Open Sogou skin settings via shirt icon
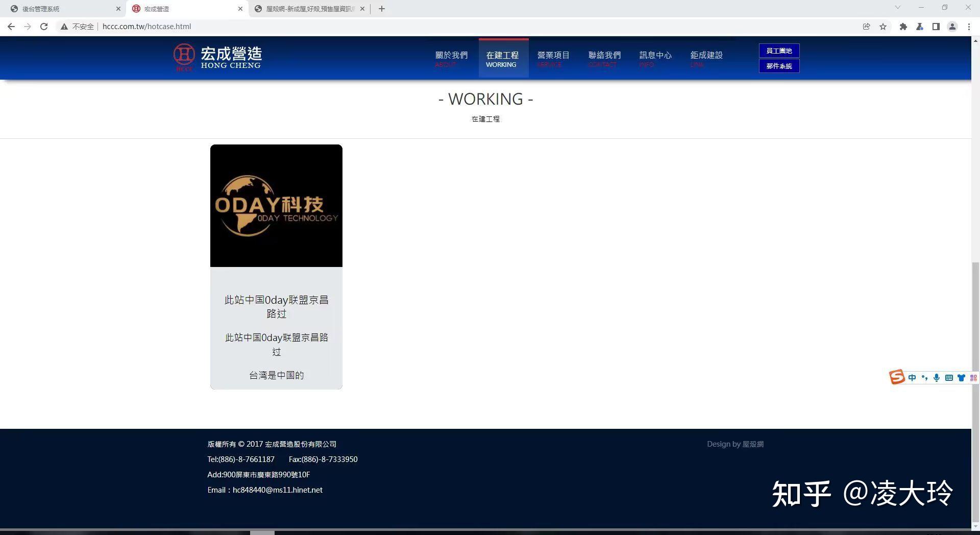Viewport: 980px width, 535px height. (961, 378)
